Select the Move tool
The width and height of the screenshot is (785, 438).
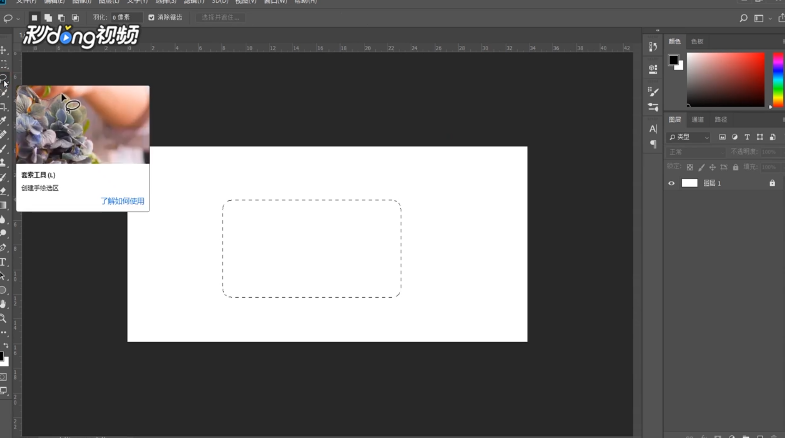(x=4, y=50)
